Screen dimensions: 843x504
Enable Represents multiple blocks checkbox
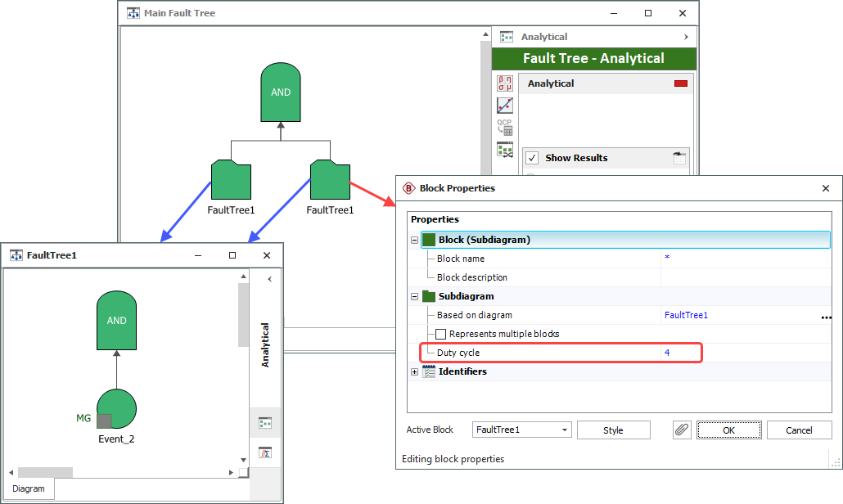click(x=441, y=334)
